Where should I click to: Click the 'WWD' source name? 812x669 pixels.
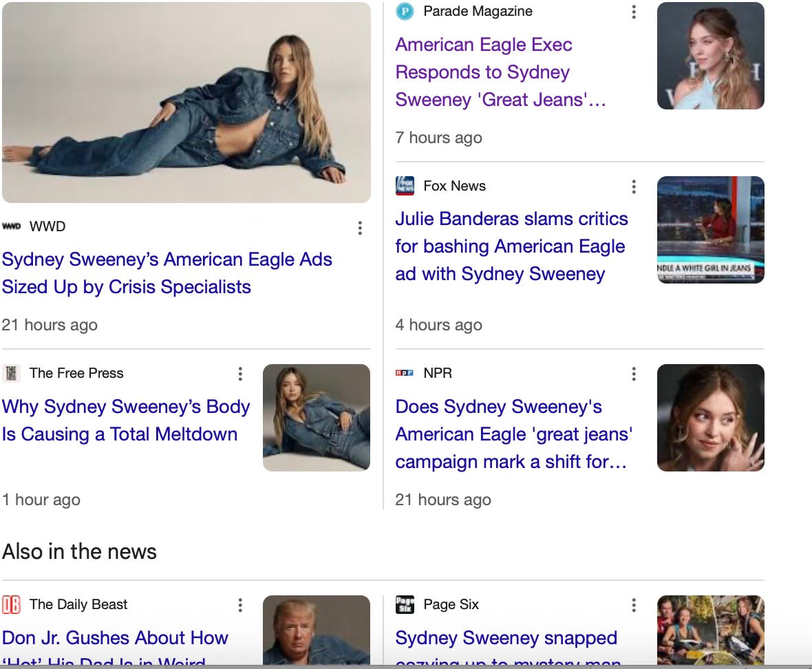47,226
